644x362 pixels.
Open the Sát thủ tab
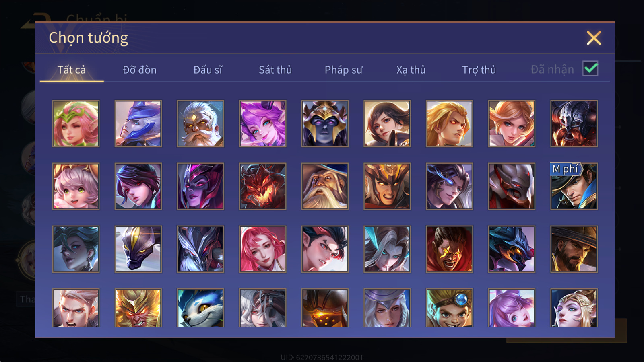pos(275,70)
